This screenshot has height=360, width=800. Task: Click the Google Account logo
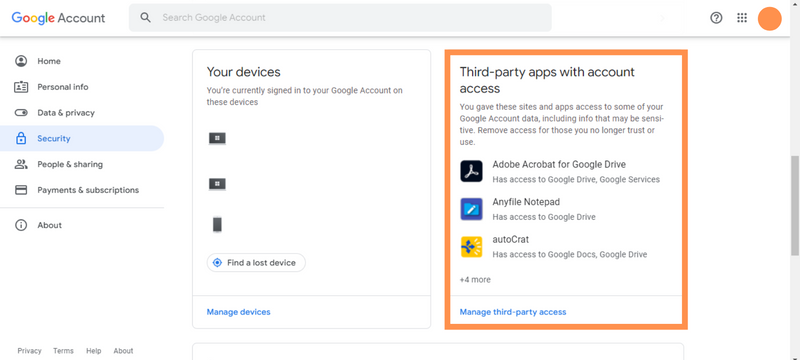(58, 18)
